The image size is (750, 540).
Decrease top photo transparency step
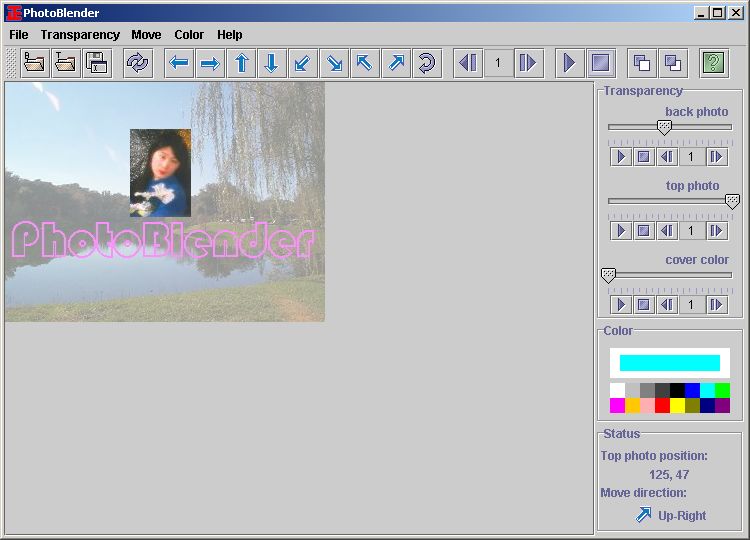[x=667, y=231]
